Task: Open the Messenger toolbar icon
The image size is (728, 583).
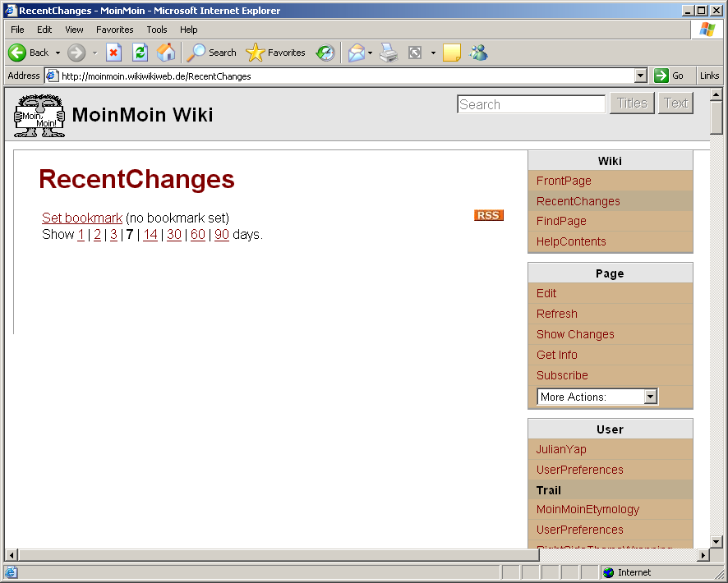Action: point(478,53)
